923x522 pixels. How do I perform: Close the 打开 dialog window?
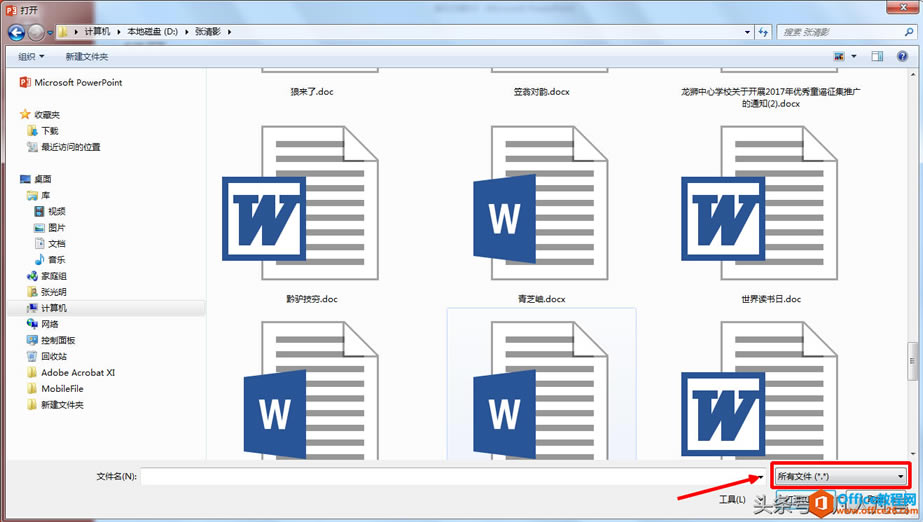click(904, 7)
